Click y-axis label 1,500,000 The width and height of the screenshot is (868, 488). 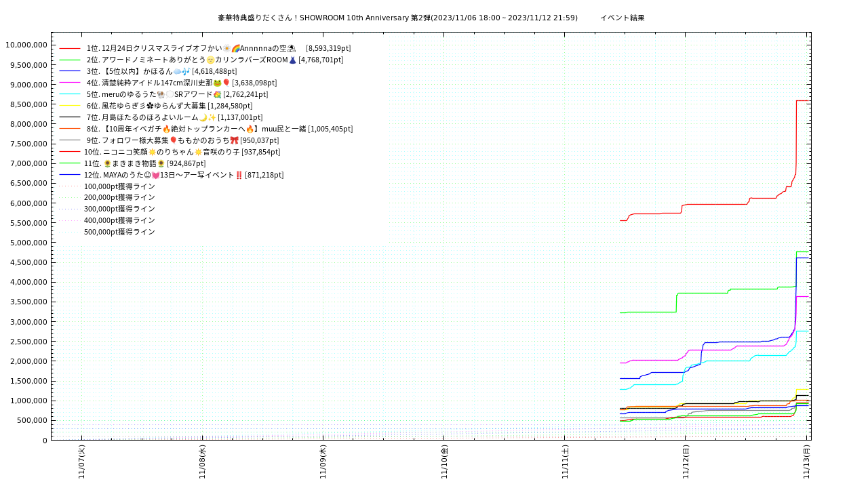[28, 381]
